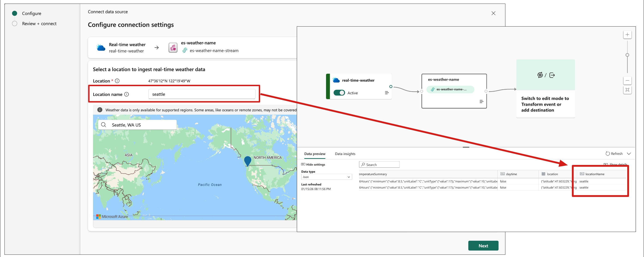The width and height of the screenshot is (644, 257).
Task: Click the map search magnifier icon
Action: point(104,125)
